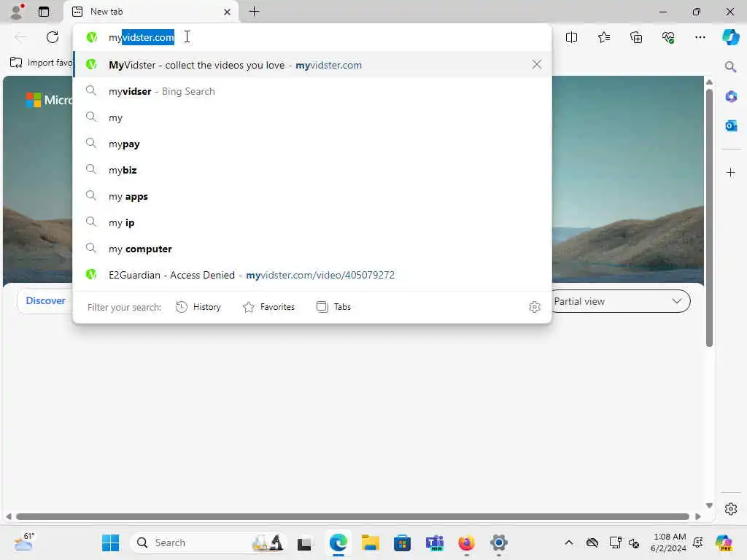Open Windows Start menu

tap(111, 542)
